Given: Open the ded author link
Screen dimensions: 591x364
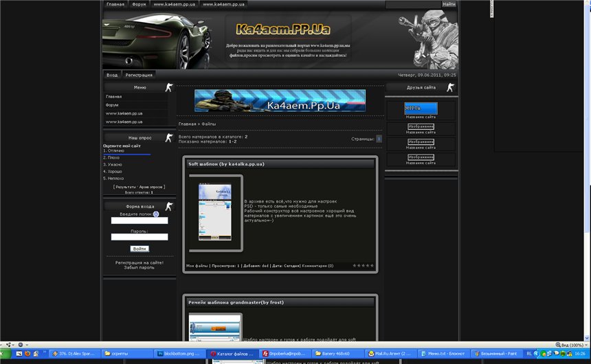Looking at the screenshot, I should tap(265, 266).
